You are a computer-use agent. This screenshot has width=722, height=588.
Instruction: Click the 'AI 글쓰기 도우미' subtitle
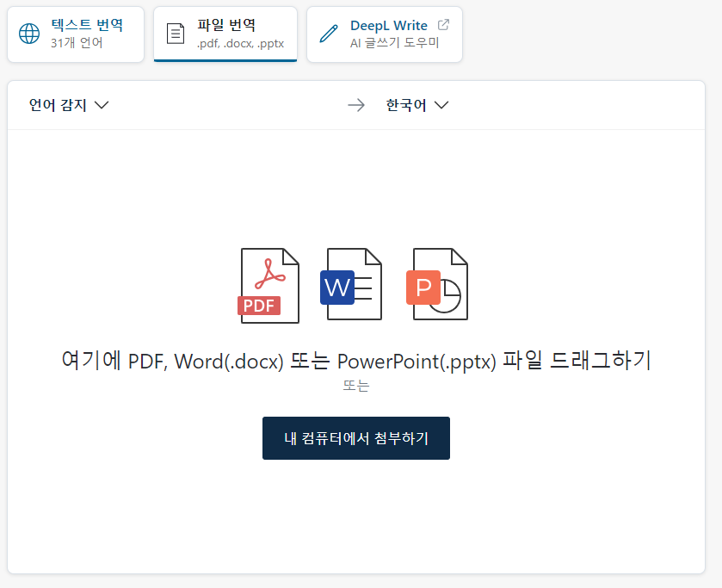tap(395, 43)
